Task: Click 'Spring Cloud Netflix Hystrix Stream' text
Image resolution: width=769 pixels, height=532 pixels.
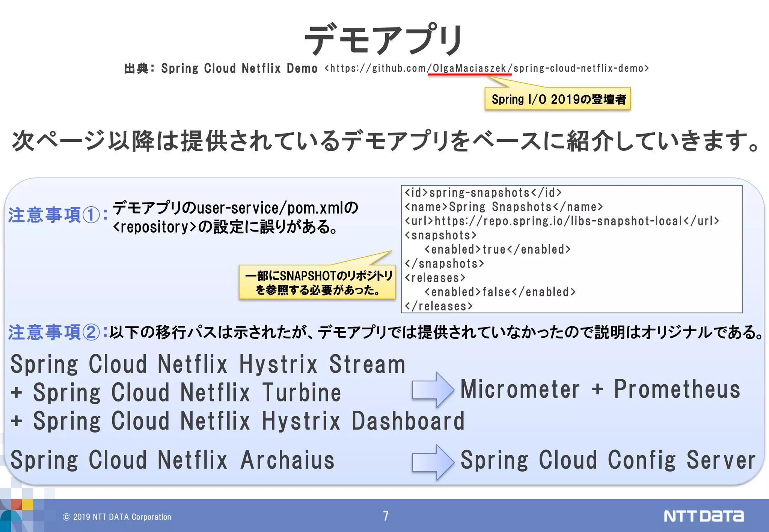Action: (208, 364)
